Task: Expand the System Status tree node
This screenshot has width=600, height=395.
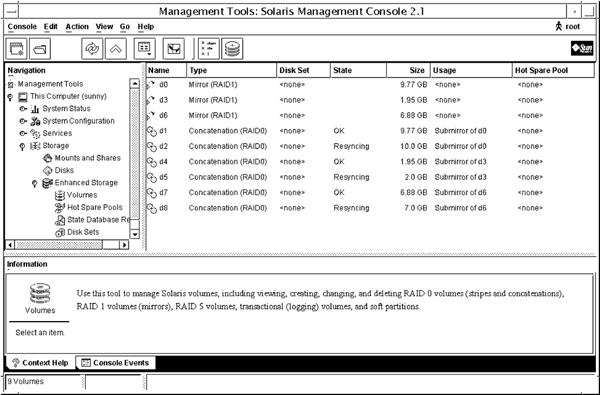Action: point(23,109)
